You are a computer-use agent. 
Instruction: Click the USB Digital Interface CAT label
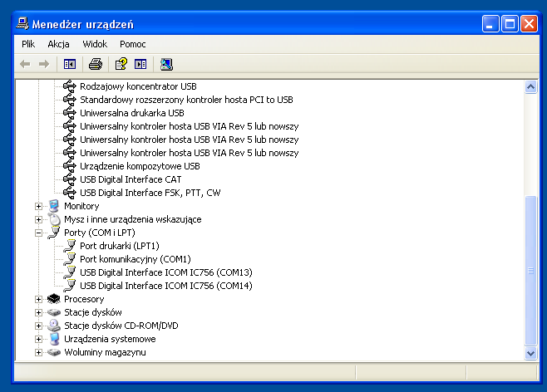(131, 179)
